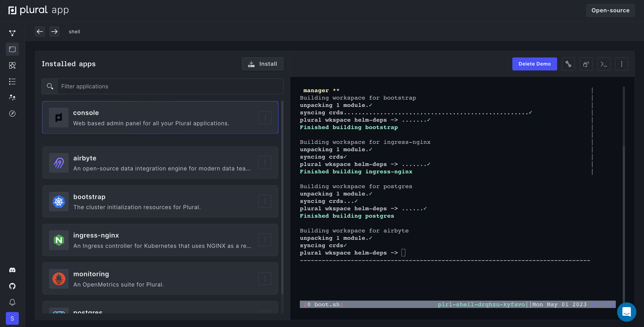This screenshot has height=327, width=644.
Task: Click the Open-source button
Action: tap(610, 10)
